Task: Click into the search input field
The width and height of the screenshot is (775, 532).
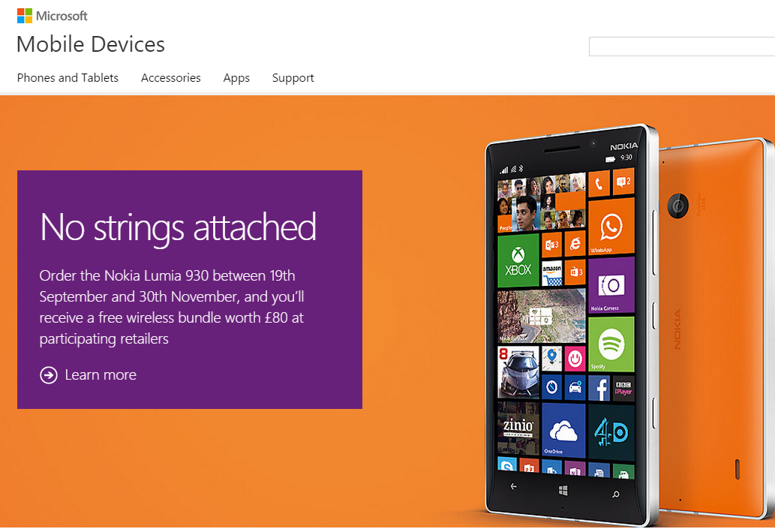Action: tap(682, 47)
